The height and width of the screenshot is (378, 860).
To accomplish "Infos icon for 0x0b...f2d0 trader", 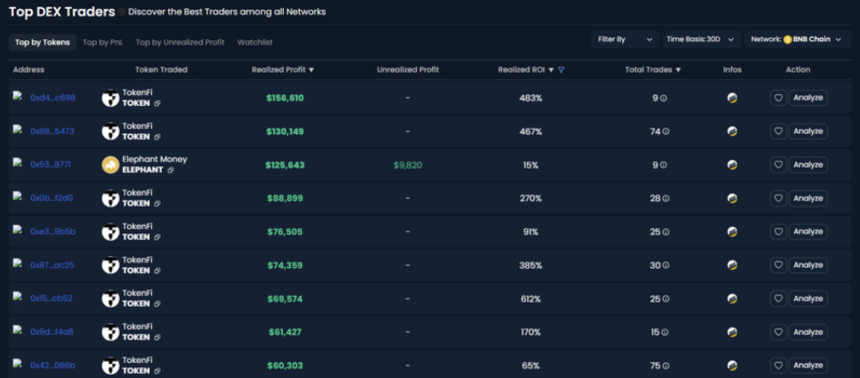I will pyautogui.click(x=732, y=198).
